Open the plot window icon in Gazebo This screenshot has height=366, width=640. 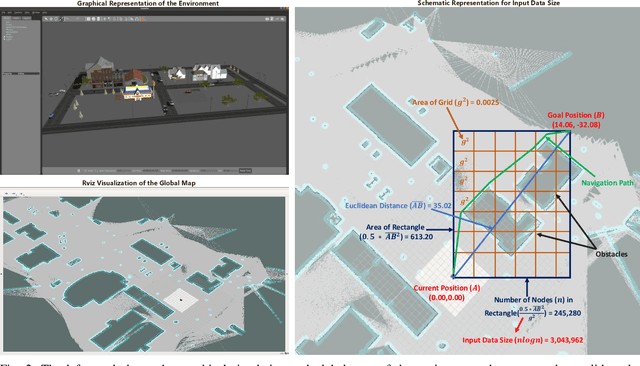click(277, 19)
